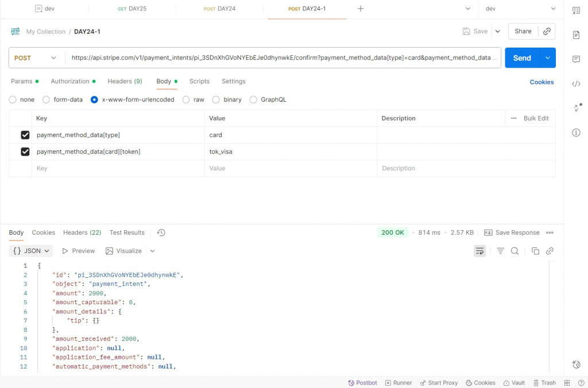The height and width of the screenshot is (388, 588).
Task: Copy request link with chain icon
Action: 547,32
